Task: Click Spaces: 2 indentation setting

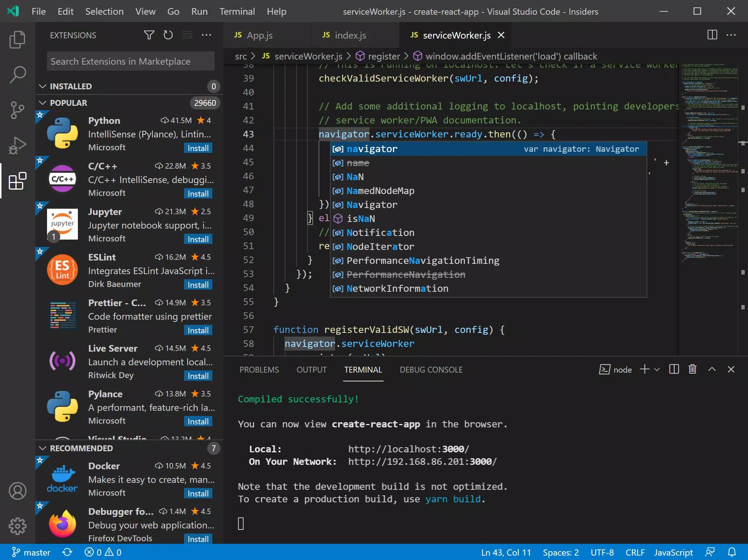Action: point(561,552)
